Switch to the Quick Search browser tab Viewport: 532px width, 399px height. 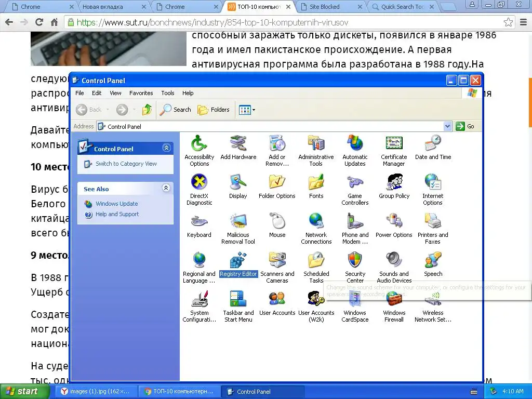point(403,7)
